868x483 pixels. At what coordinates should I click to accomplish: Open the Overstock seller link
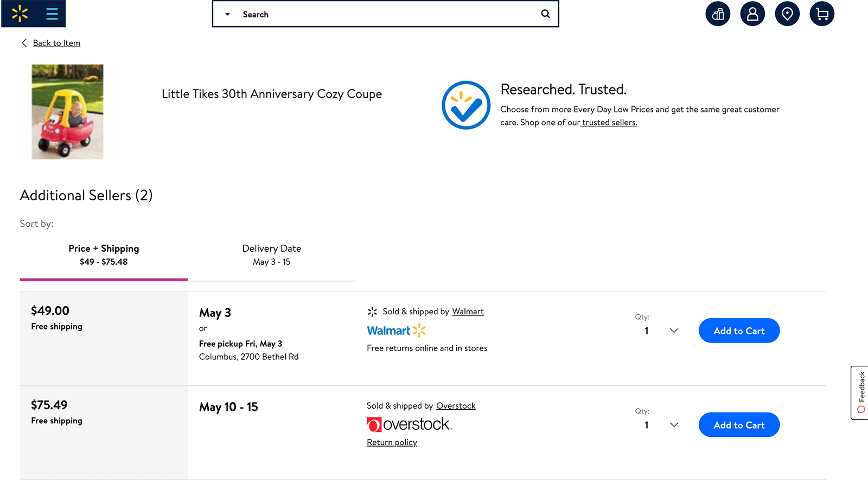tap(456, 406)
